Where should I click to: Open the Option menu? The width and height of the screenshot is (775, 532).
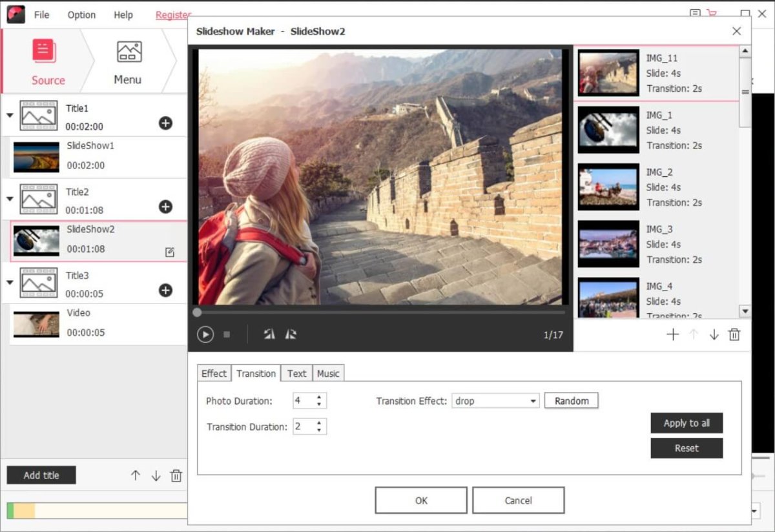click(81, 15)
